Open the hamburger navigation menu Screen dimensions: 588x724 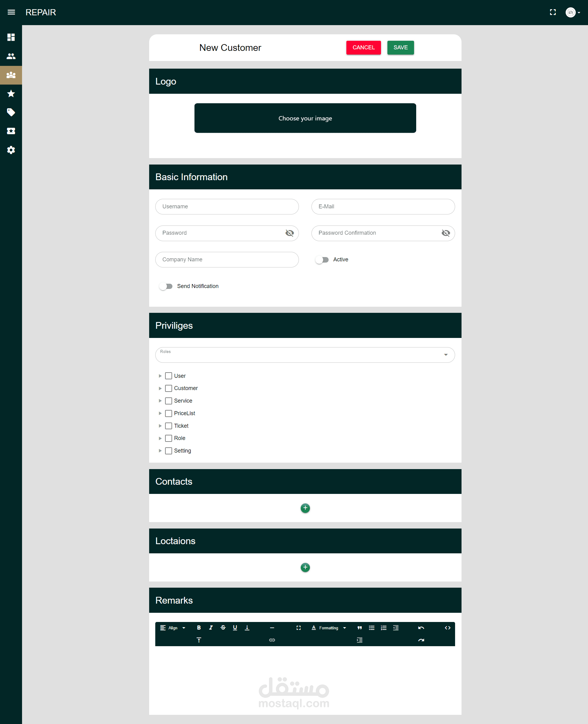pos(11,12)
